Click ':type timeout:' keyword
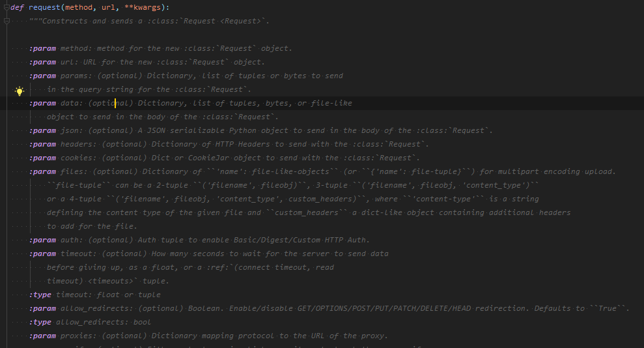Viewport: 644px width, 348px height. [x=40, y=295]
